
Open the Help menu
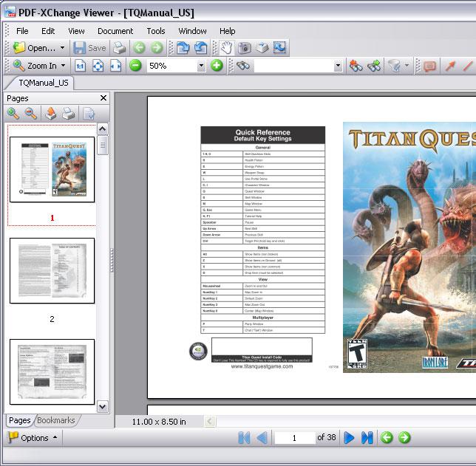(228, 31)
